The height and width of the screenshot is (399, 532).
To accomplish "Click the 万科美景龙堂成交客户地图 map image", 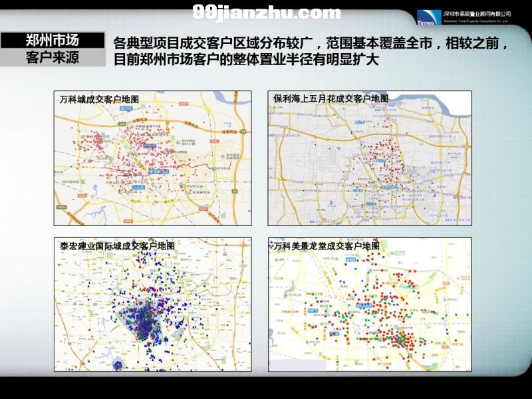I will click(370, 305).
